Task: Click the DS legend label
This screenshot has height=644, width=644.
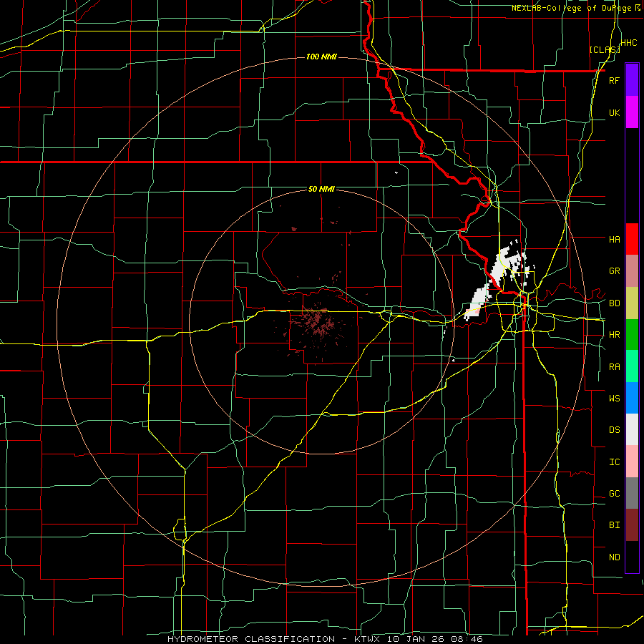Action: pos(614,430)
